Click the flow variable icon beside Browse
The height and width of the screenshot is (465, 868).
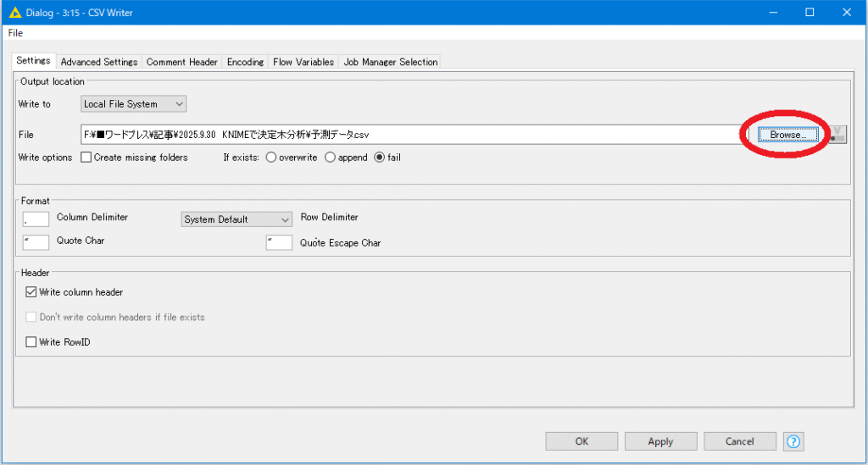tap(837, 135)
